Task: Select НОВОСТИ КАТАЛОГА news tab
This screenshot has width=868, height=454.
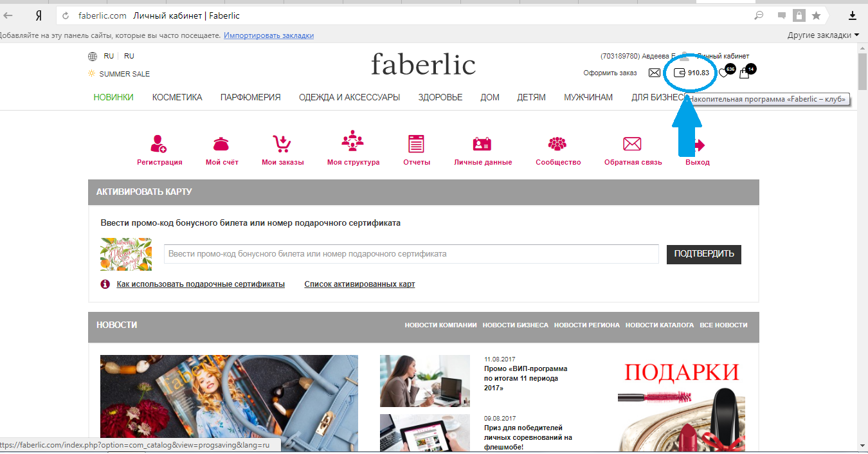Action: pos(659,325)
